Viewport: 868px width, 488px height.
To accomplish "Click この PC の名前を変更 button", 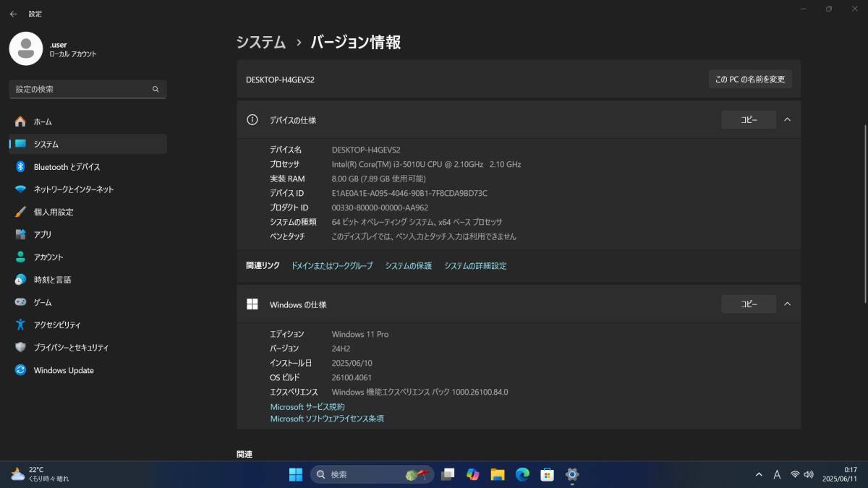I will (749, 80).
